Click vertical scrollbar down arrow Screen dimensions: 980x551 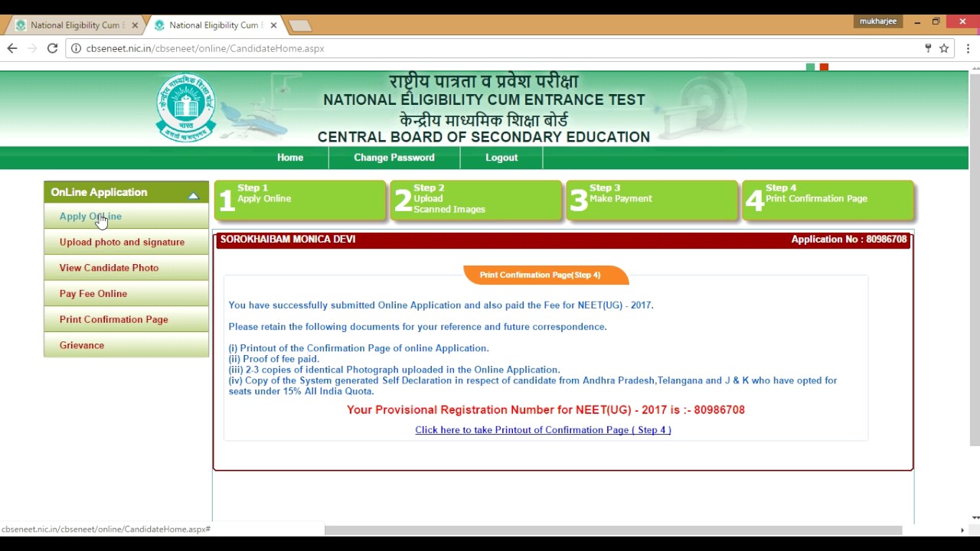pos(974,518)
